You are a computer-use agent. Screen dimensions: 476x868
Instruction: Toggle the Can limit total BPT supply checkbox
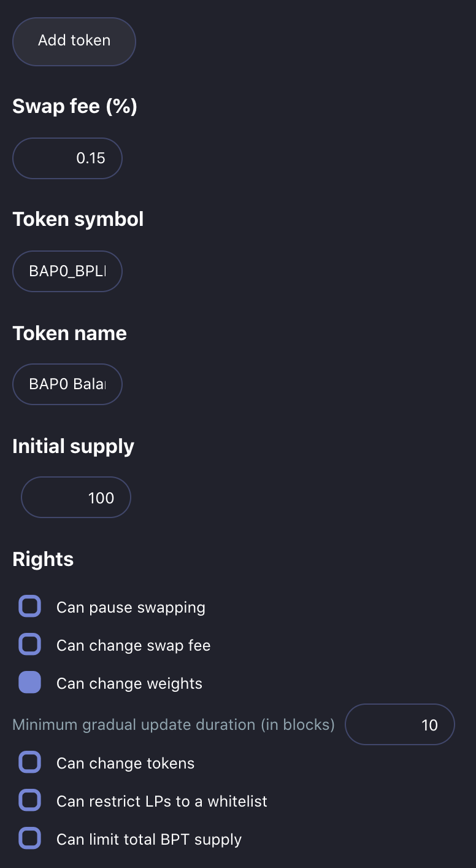coord(30,839)
